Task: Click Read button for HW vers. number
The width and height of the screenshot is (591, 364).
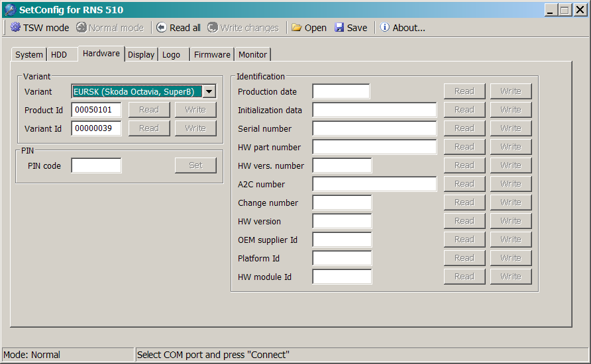Action: click(x=464, y=165)
